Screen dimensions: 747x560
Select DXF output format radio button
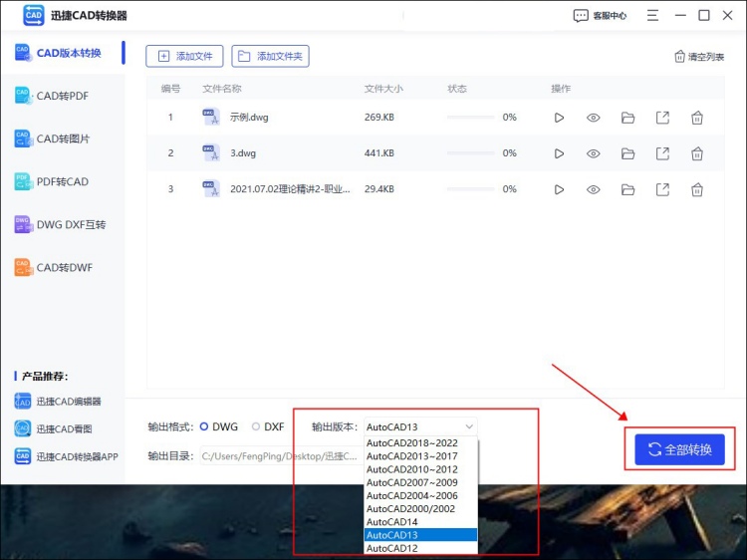coord(256,426)
